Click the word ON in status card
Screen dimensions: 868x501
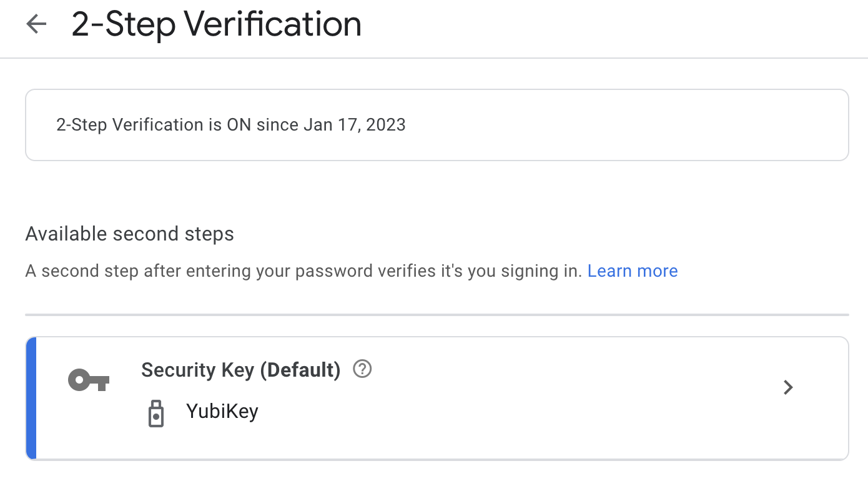click(239, 125)
